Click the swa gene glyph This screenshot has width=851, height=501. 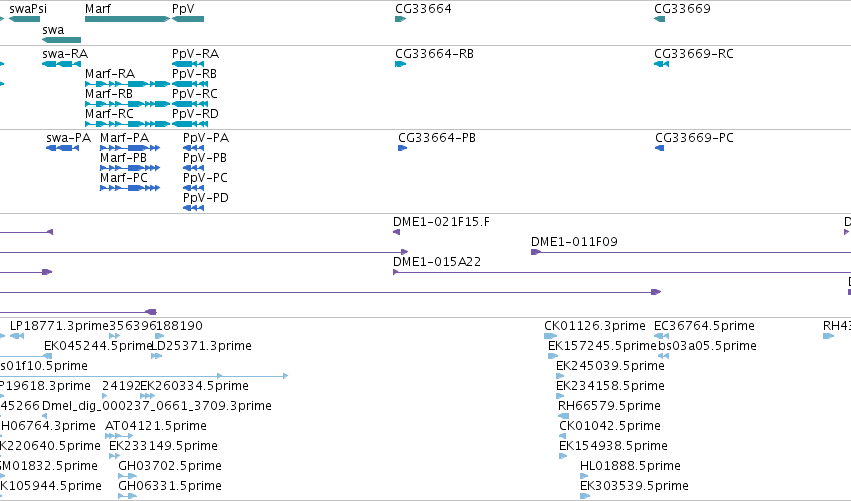click(x=61, y=40)
